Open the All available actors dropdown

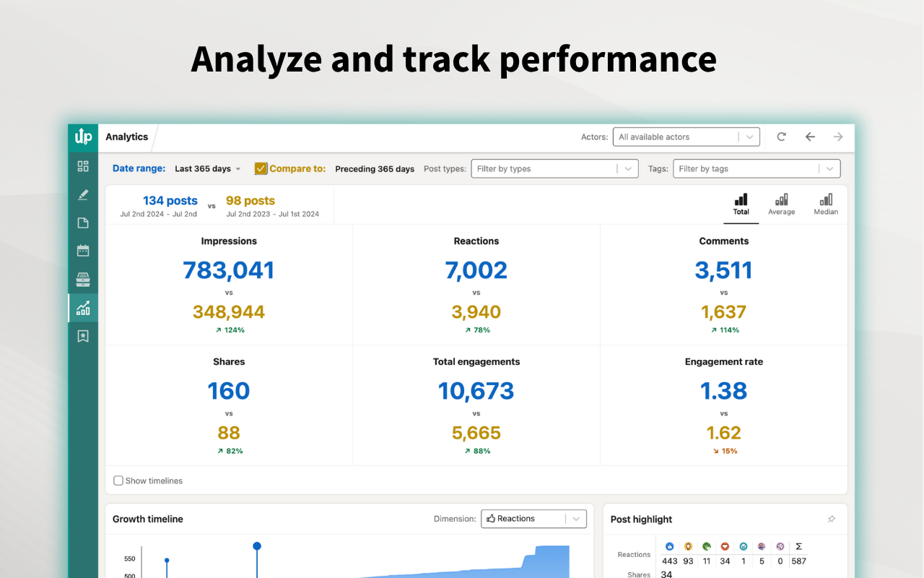[x=686, y=137]
